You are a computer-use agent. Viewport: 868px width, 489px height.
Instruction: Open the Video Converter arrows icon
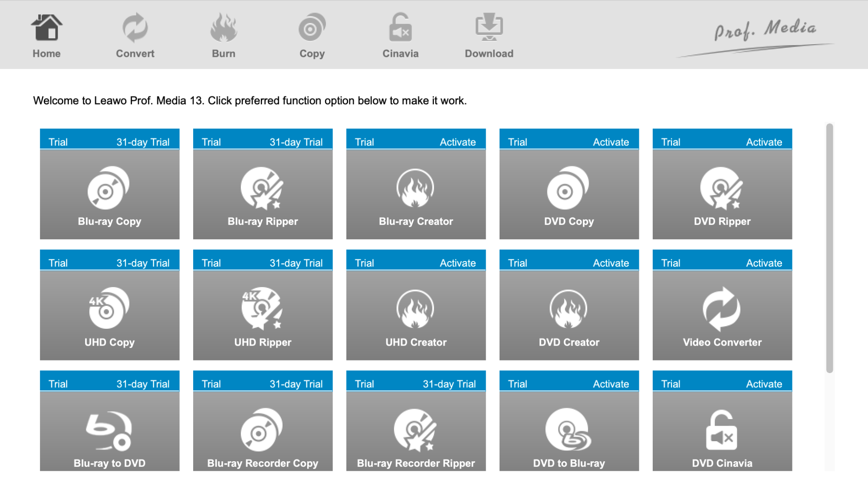722,308
